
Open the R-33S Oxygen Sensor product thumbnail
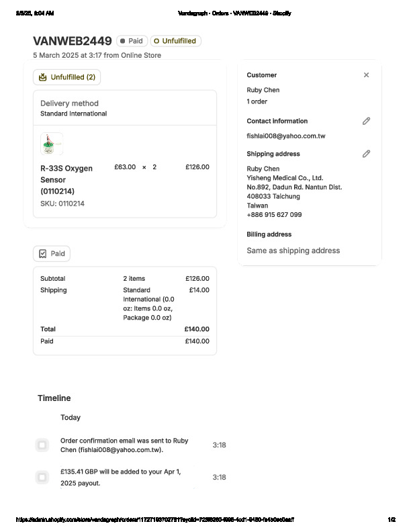pos(52,144)
